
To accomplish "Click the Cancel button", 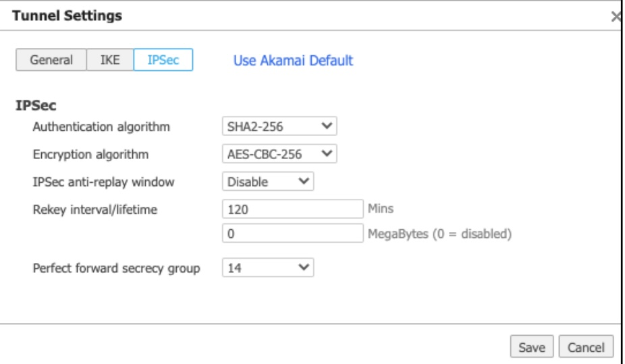I will 586,346.
